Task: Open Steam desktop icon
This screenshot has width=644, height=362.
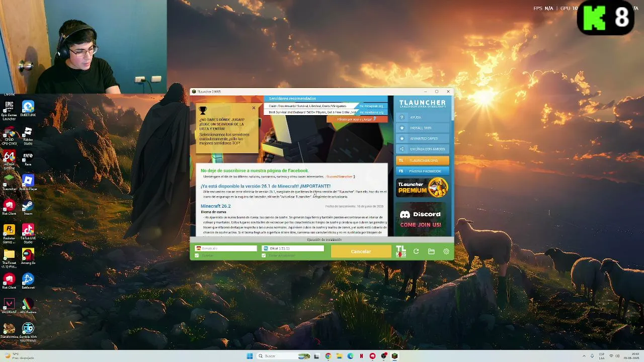Action: pos(28,208)
